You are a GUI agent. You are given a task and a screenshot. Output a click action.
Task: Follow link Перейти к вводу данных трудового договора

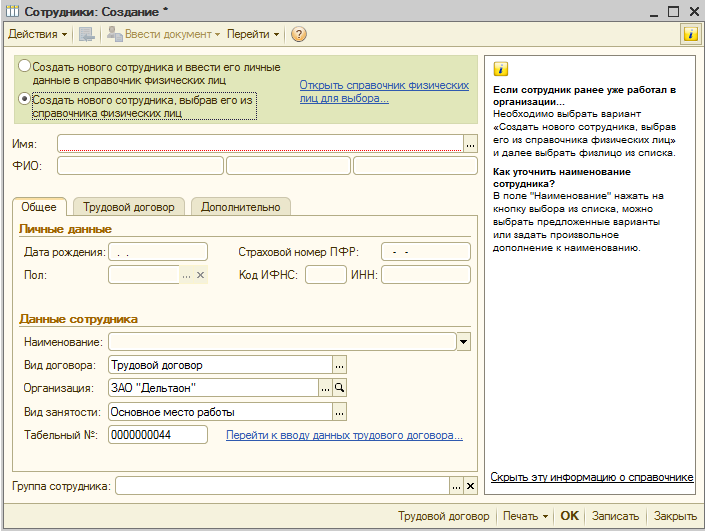[x=344, y=435]
